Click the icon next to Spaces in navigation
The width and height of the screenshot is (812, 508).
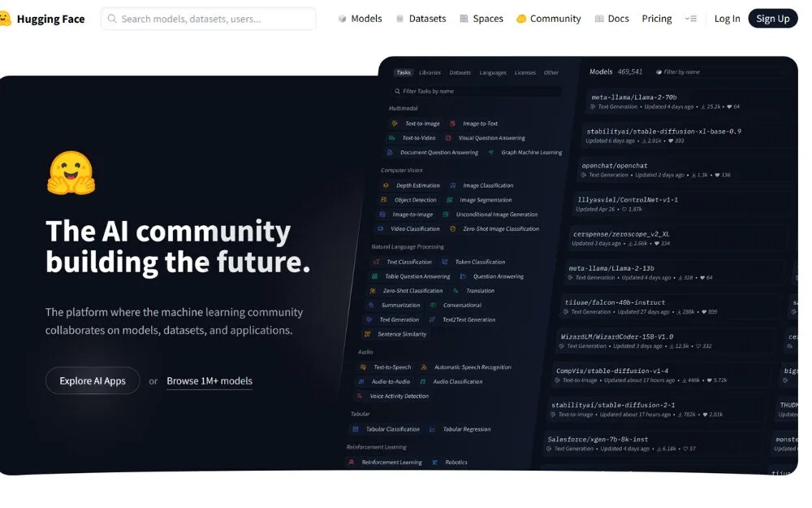[464, 19]
